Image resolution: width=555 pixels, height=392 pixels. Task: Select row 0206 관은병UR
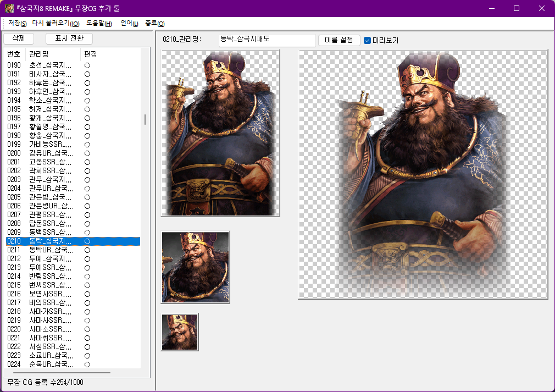coord(73,206)
